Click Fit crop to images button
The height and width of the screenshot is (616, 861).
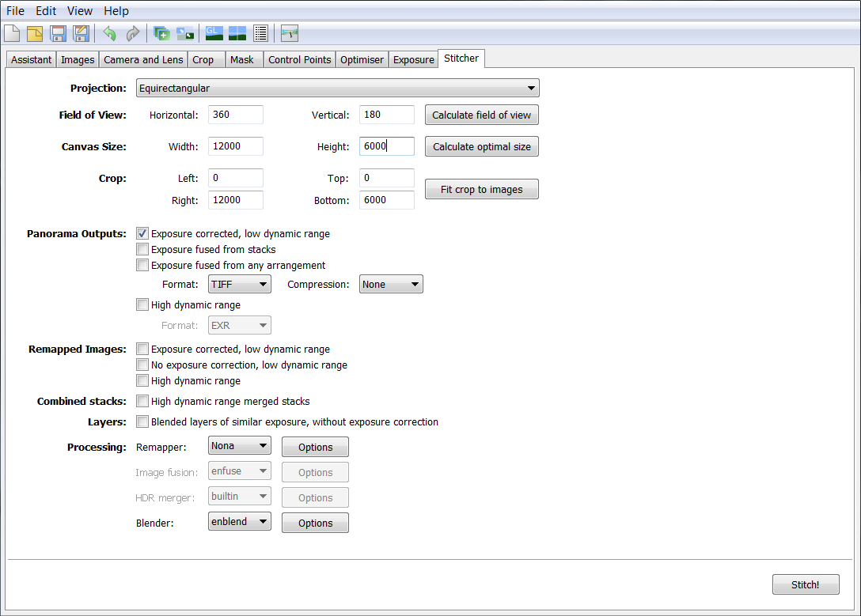482,189
